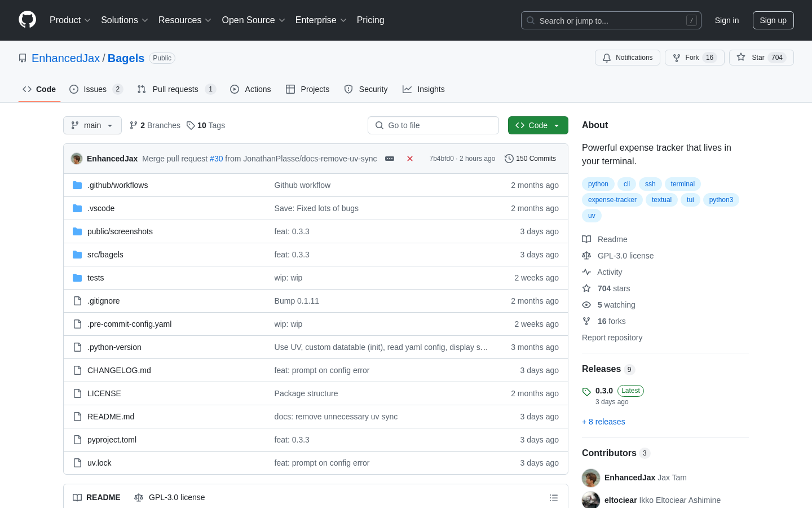Click the tests folder icon
The height and width of the screenshot is (508, 812).
77,278
